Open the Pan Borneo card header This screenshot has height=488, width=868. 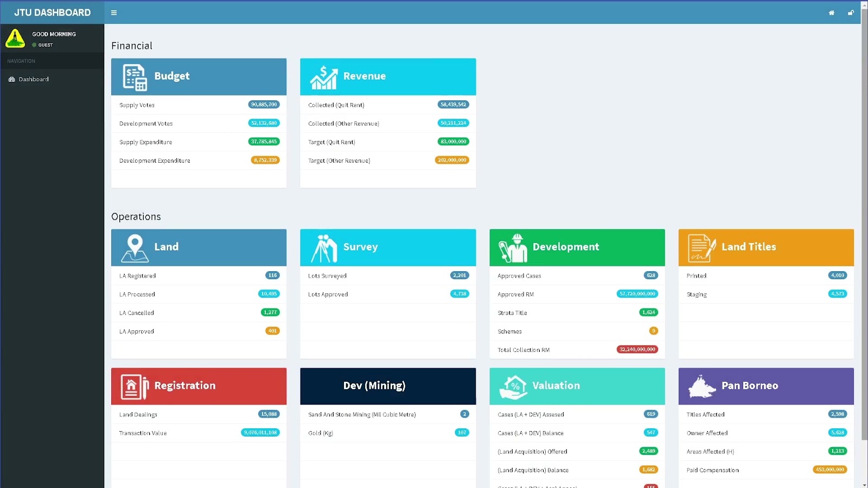click(766, 386)
